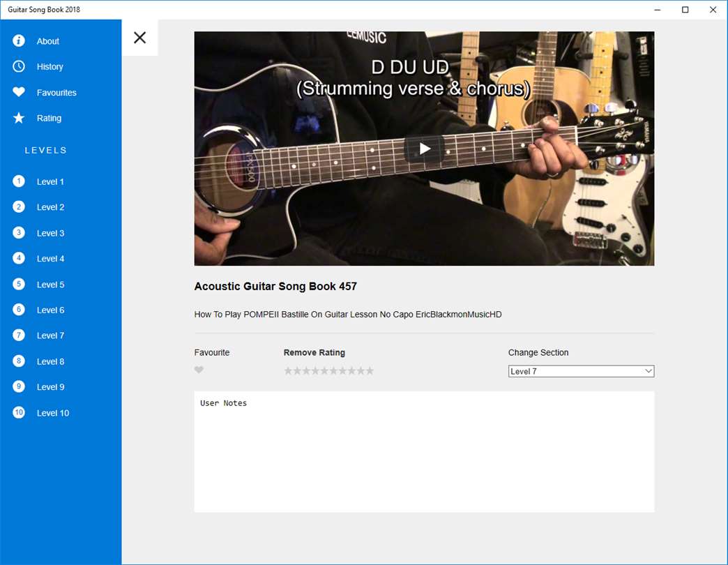The height and width of the screenshot is (565, 728).
Task: Click the Guitar Song Book 2018 window title
Action: pos(44,9)
